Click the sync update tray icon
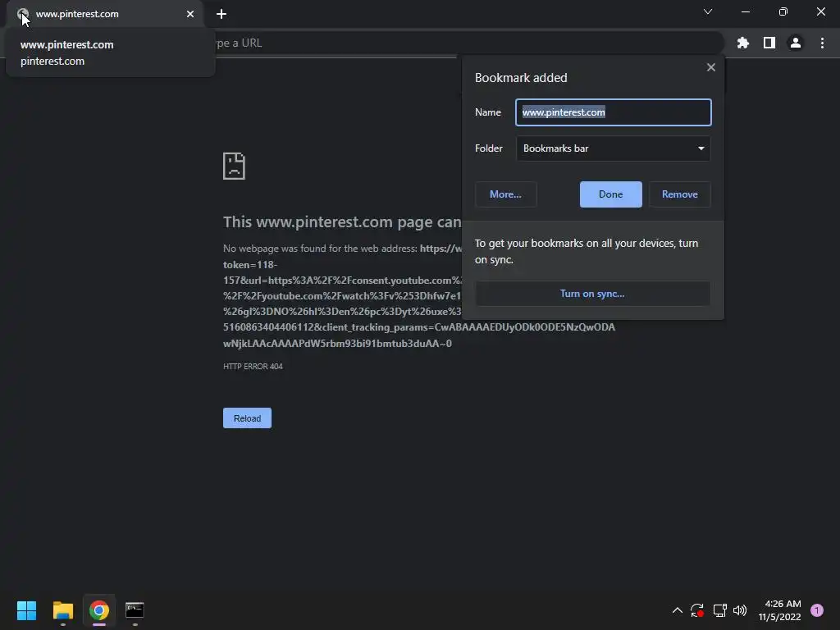This screenshot has height=630, width=840. tap(697, 610)
